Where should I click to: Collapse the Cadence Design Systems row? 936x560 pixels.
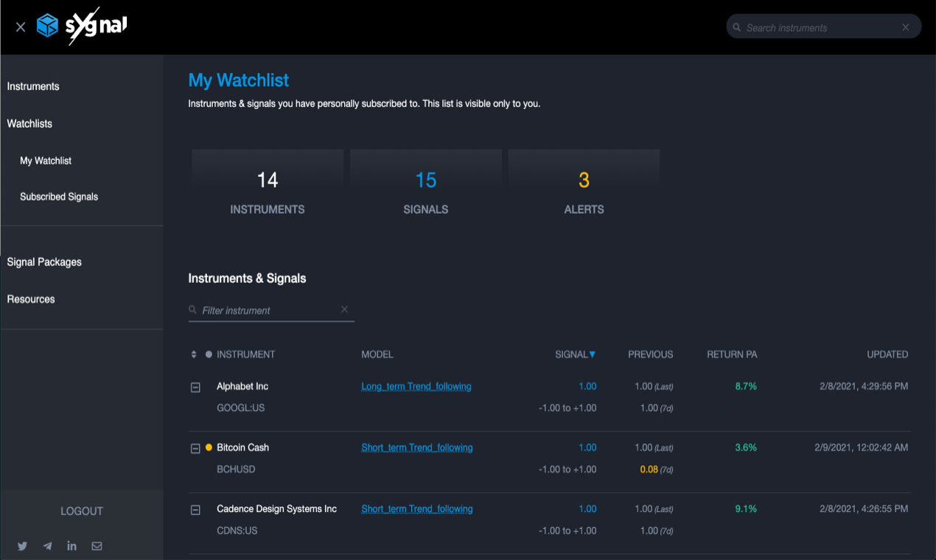click(195, 509)
